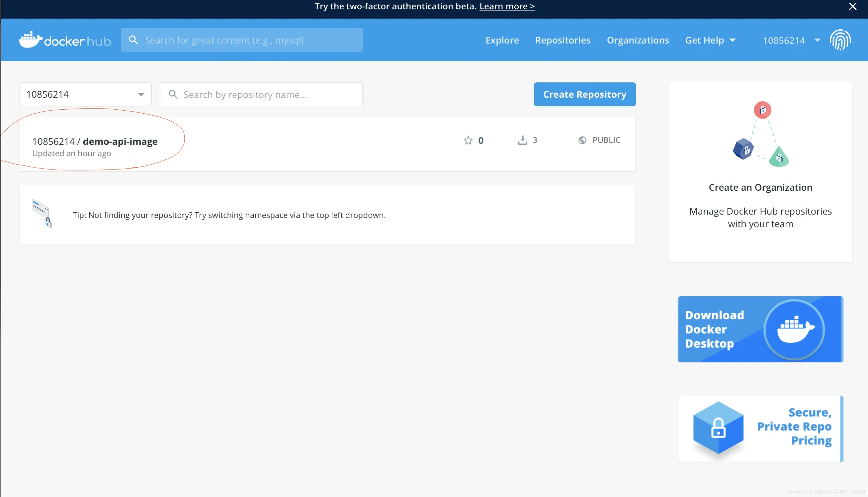Follow the Learn more link

tap(507, 6)
